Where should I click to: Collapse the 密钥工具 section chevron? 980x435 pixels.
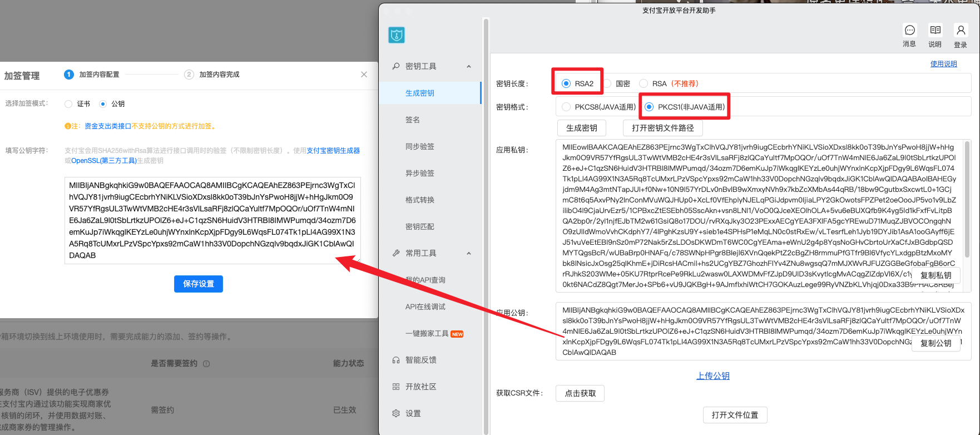tap(469, 67)
